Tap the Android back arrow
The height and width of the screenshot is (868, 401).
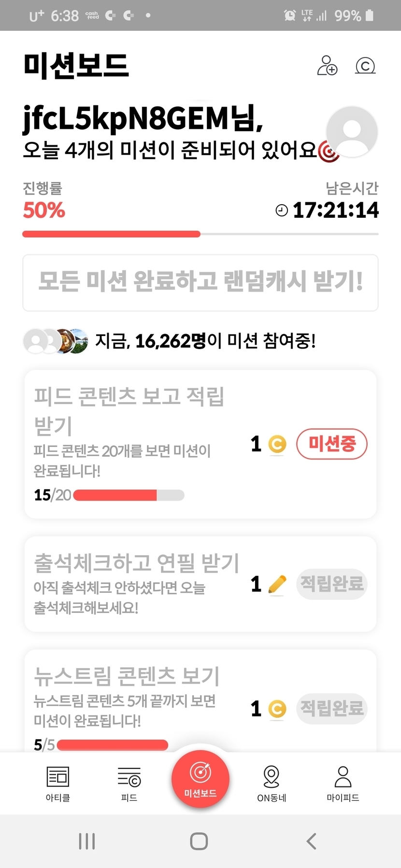(x=312, y=841)
